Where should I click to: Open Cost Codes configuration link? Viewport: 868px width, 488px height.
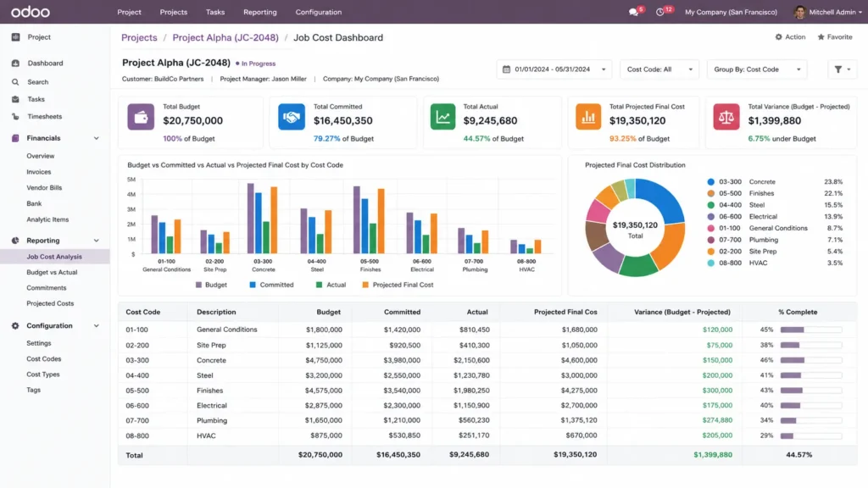tap(44, 359)
